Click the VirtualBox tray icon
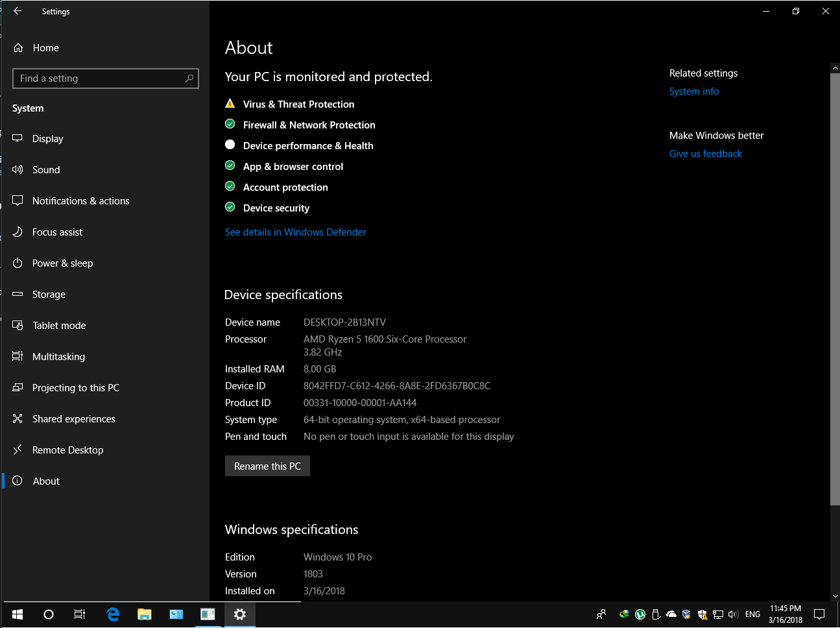 686,614
